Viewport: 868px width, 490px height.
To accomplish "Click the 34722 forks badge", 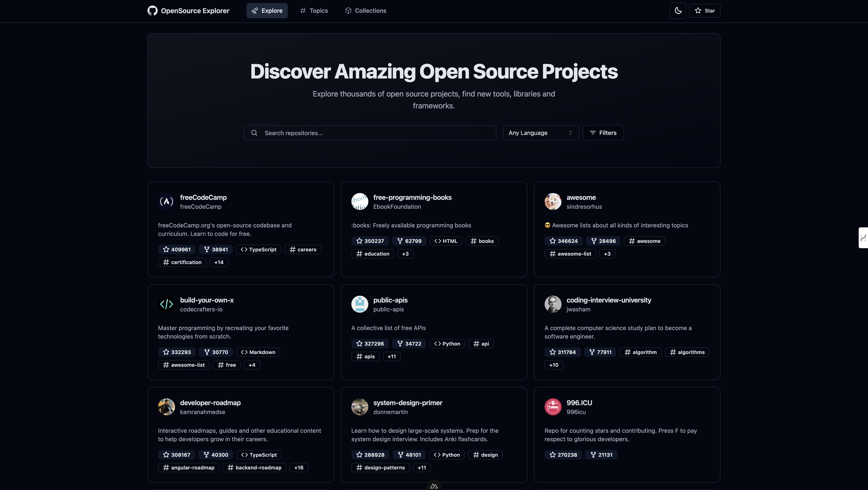I will tap(409, 344).
